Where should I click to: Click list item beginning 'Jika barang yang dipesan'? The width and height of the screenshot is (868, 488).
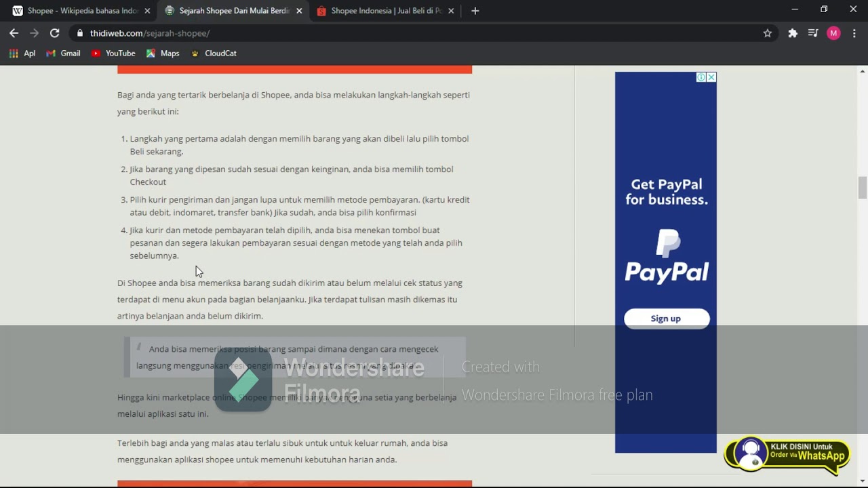pos(292,176)
